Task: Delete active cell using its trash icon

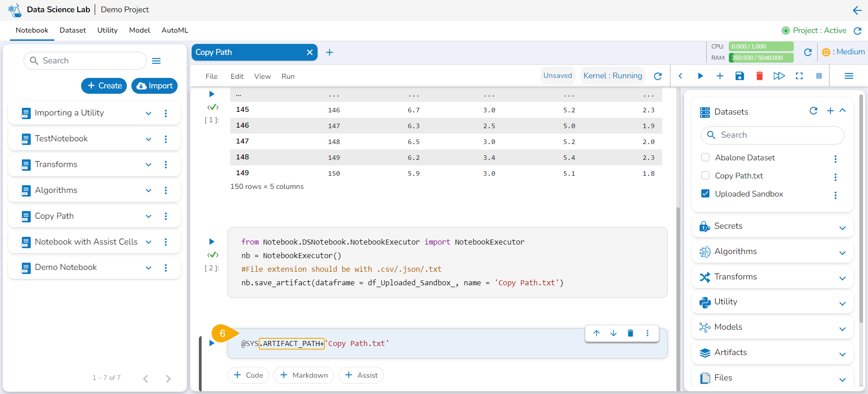Action: click(x=630, y=333)
